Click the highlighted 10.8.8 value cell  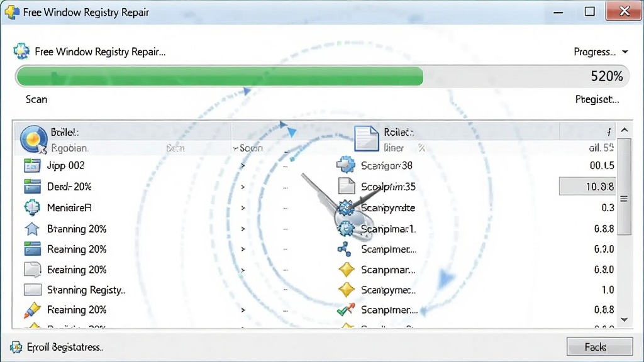587,186
